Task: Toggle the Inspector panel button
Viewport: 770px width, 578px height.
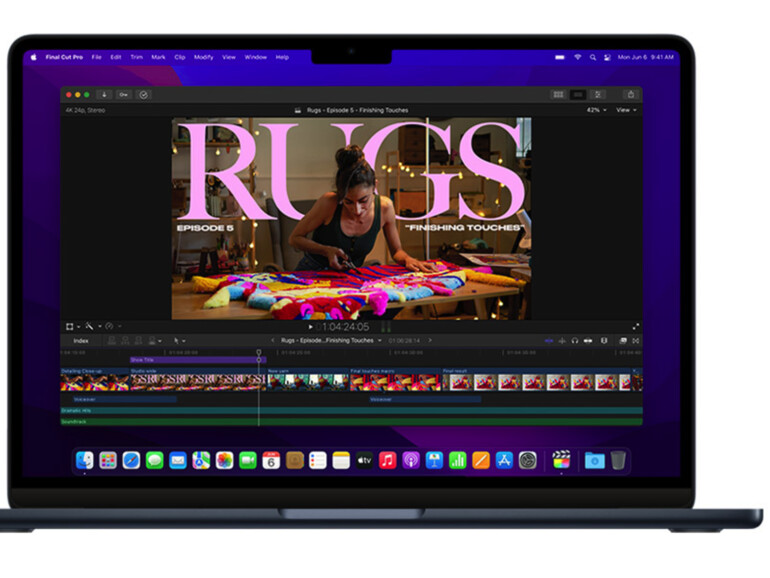Action: click(598, 94)
